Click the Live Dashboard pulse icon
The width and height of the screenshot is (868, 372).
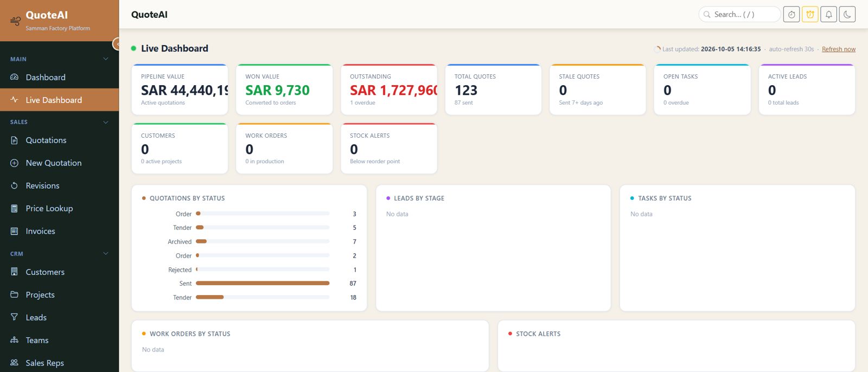(x=15, y=100)
